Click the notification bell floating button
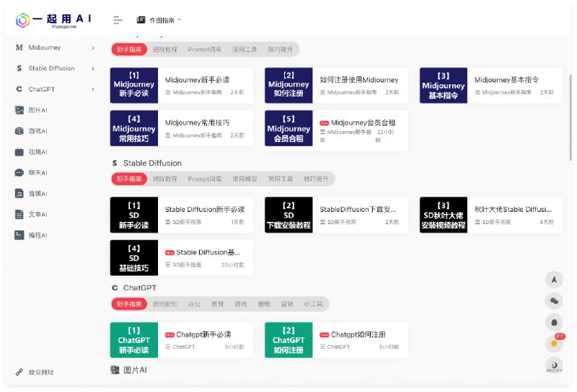 pyautogui.click(x=554, y=323)
